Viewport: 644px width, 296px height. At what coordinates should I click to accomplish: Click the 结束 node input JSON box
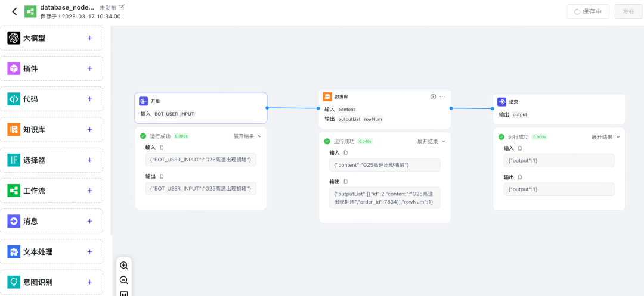pos(559,160)
